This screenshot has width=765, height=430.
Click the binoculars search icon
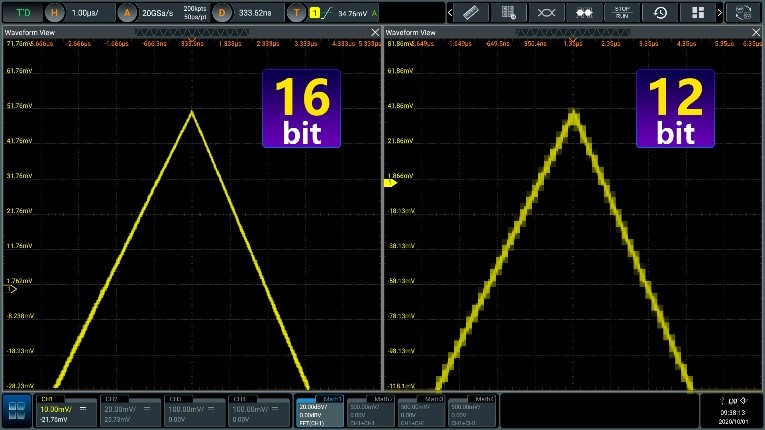click(583, 13)
